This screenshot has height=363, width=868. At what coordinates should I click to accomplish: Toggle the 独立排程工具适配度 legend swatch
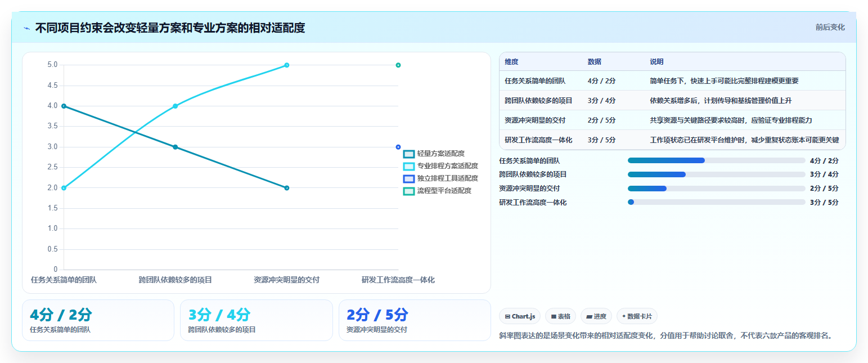pyautogui.click(x=409, y=178)
